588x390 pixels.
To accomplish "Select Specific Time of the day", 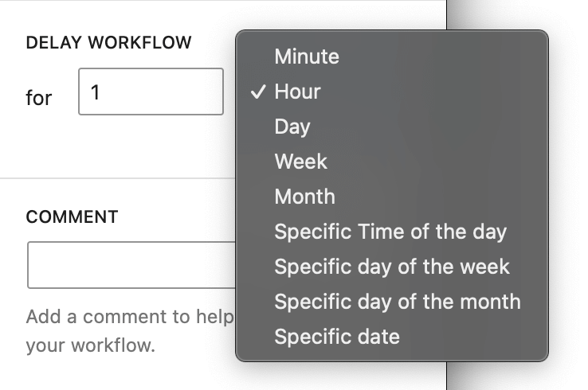I will 390,232.
